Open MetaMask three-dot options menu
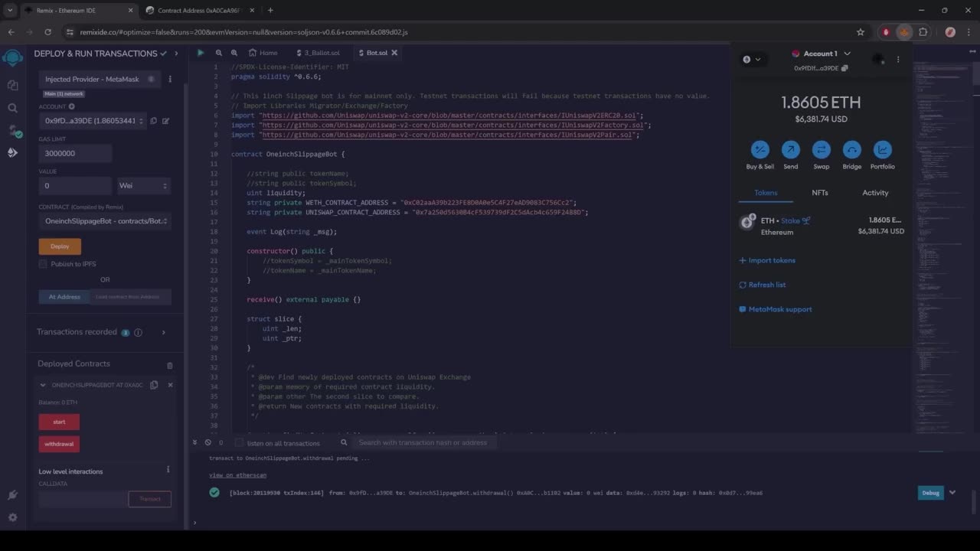 (x=898, y=59)
